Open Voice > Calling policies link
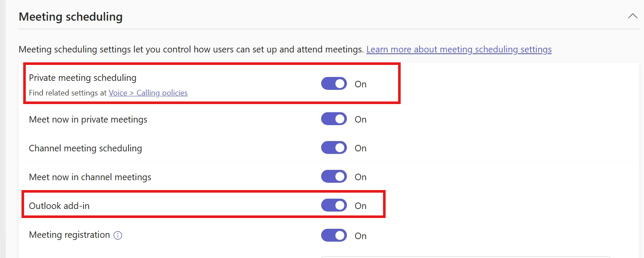The image size is (644, 258). coord(148,92)
